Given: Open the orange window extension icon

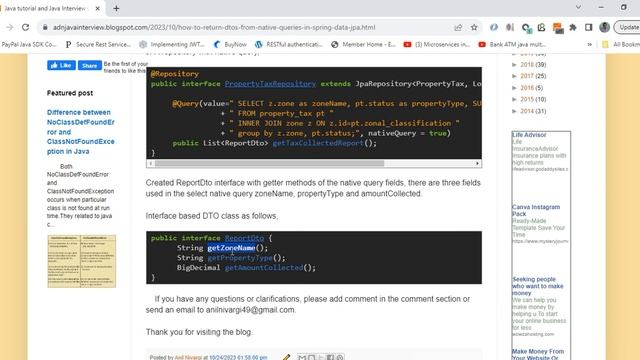Looking at the screenshot, I should pos(558,28).
